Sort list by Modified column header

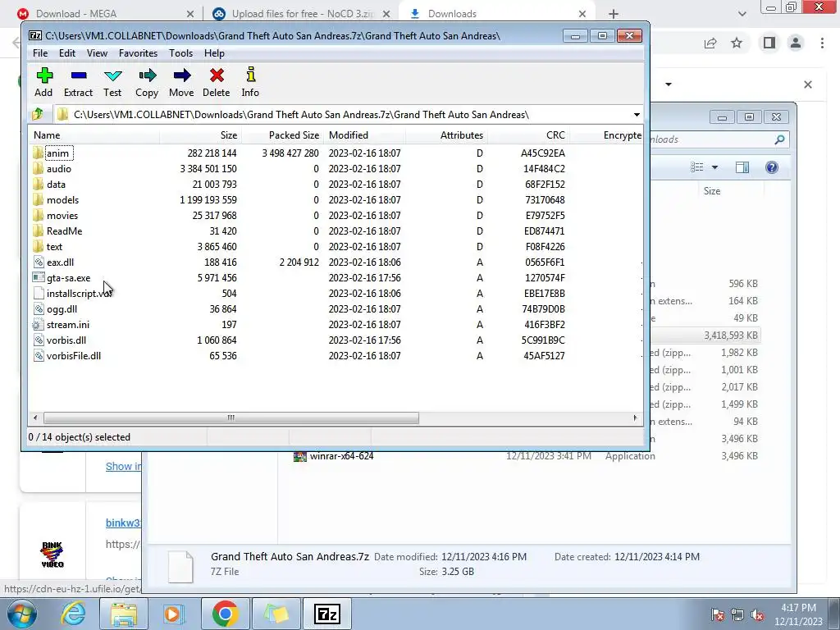coord(365,135)
